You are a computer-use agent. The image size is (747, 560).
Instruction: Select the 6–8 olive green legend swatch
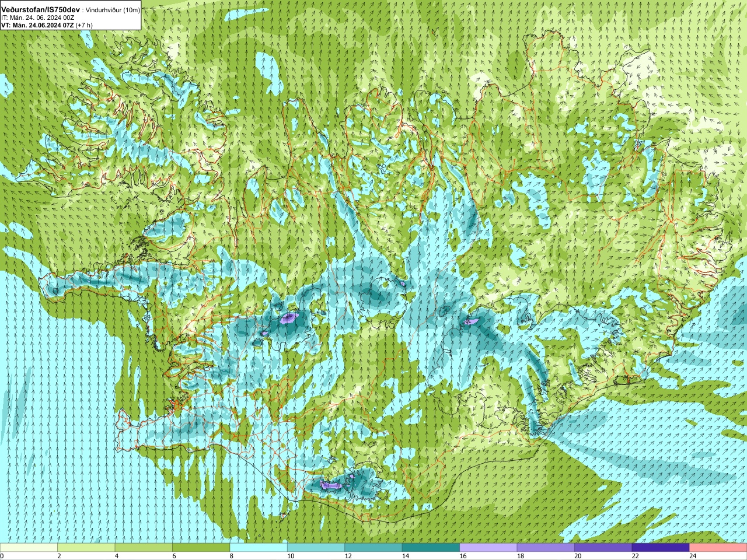tap(201, 548)
